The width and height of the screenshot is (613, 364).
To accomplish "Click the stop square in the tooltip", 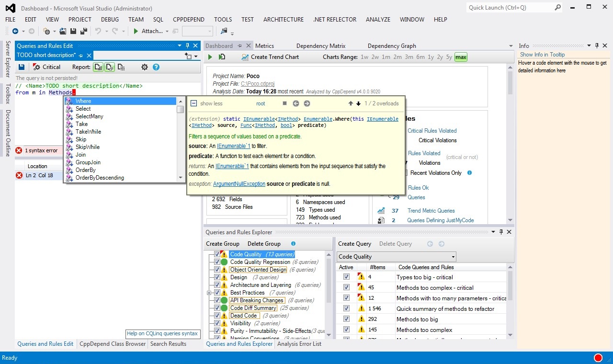I will 284,103.
